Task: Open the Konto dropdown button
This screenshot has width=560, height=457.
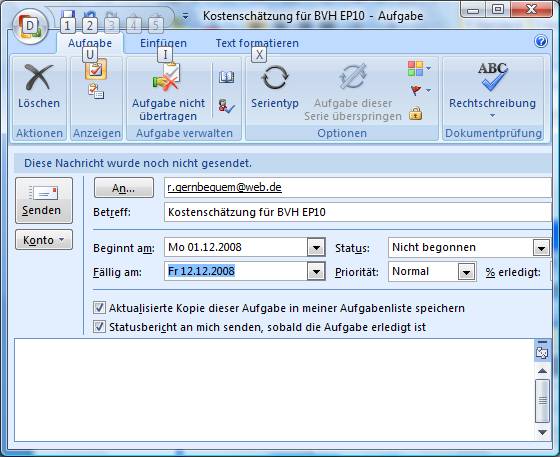Action: coord(44,240)
